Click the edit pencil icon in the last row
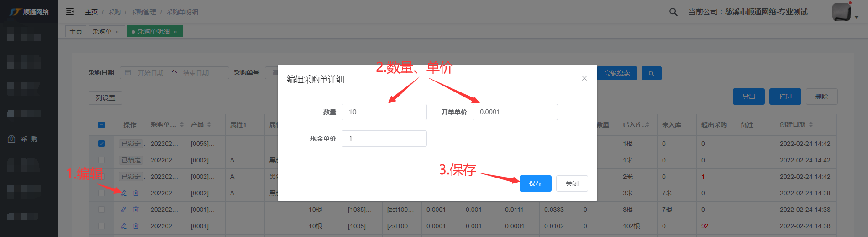 coord(124,226)
